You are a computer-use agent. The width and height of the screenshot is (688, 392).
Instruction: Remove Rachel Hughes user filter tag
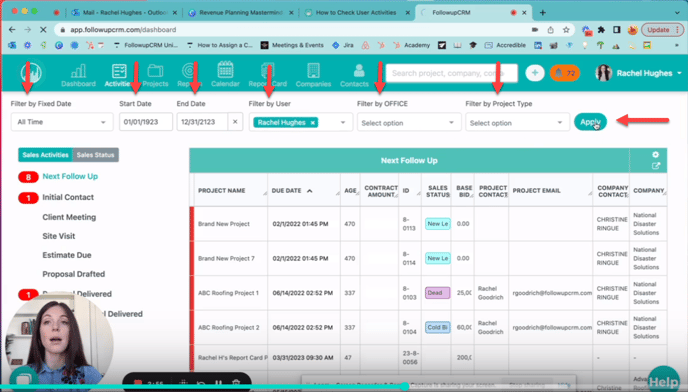point(312,123)
